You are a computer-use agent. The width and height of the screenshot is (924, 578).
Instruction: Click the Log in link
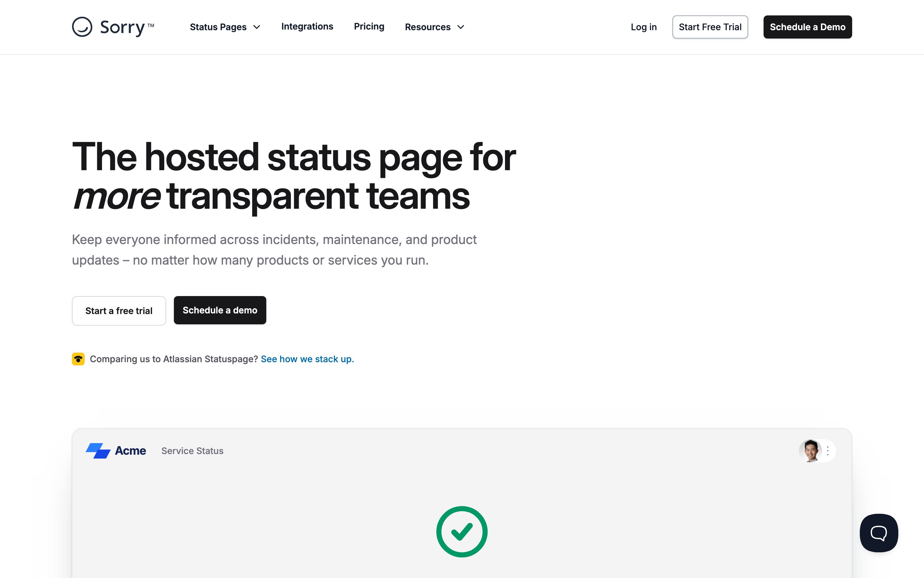pos(643,27)
